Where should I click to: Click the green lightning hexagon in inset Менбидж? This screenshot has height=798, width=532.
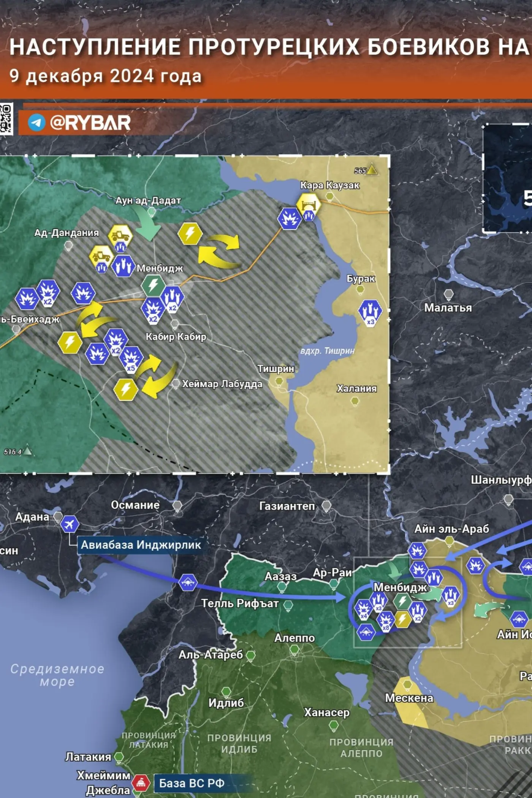153,285
